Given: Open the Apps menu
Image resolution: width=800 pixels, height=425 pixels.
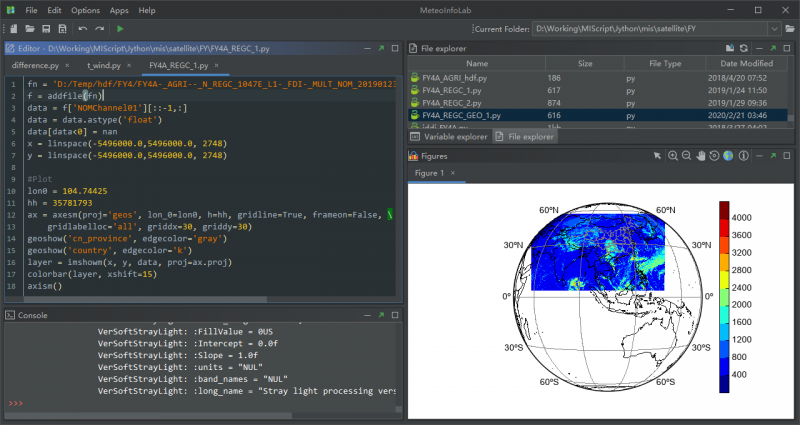Looking at the screenshot, I should [x=119, y=10].
